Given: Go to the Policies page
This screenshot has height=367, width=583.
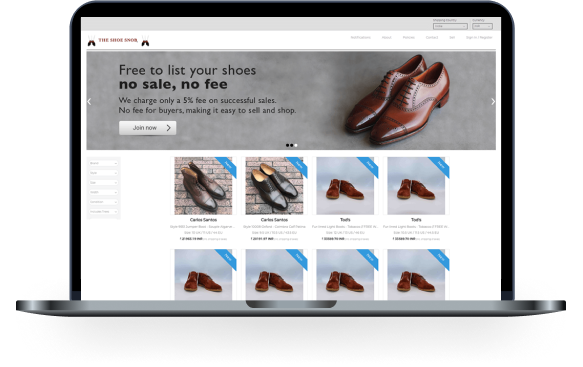Looking at the screenshot, I should [409, 38].
